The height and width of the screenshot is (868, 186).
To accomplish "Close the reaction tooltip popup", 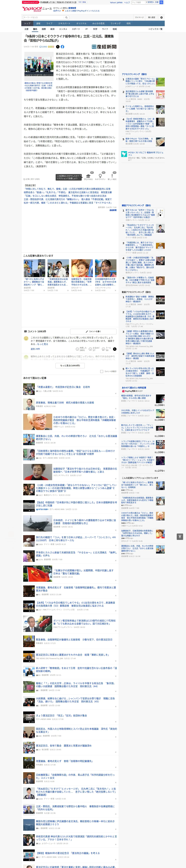I will point(81,175).
